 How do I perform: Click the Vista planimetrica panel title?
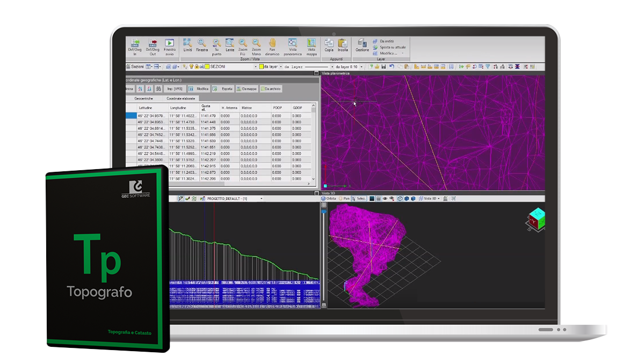(335, 73)
